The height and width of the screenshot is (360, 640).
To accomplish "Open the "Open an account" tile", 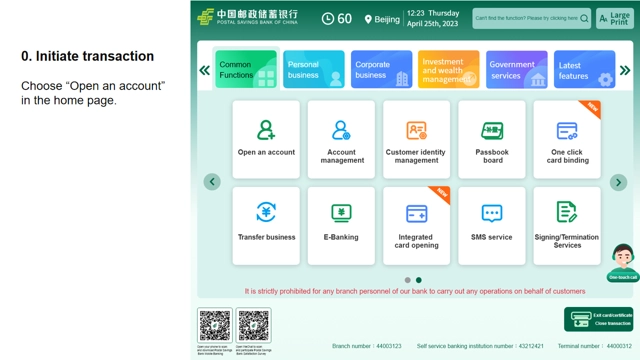I will click(266, 140).
